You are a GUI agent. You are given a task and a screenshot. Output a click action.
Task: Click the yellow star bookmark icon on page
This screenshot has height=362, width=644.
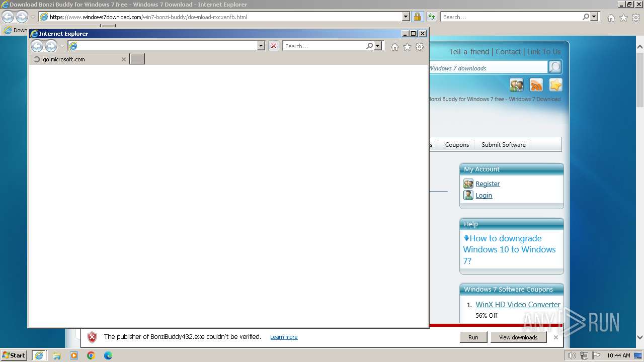coord(555,85)
